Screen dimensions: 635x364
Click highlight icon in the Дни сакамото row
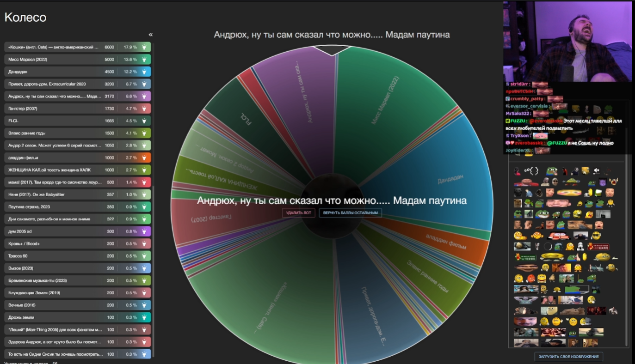pyautogui.click(x=144, y=219)
